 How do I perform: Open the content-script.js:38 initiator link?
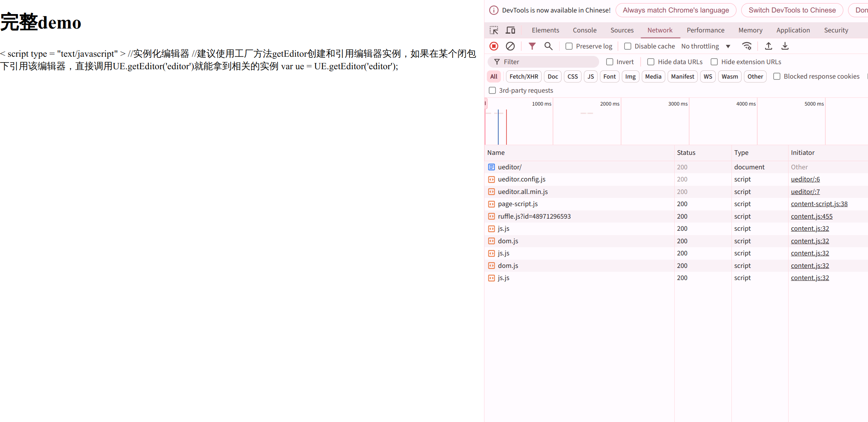[819, 204]
